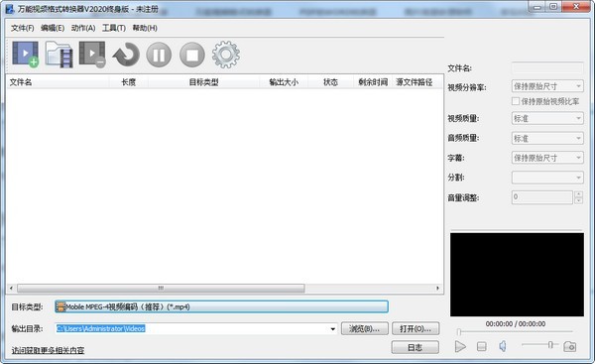This screenshot has height=364, width=595.
Task: Open the 工具(T) menu
Action: 114,28
